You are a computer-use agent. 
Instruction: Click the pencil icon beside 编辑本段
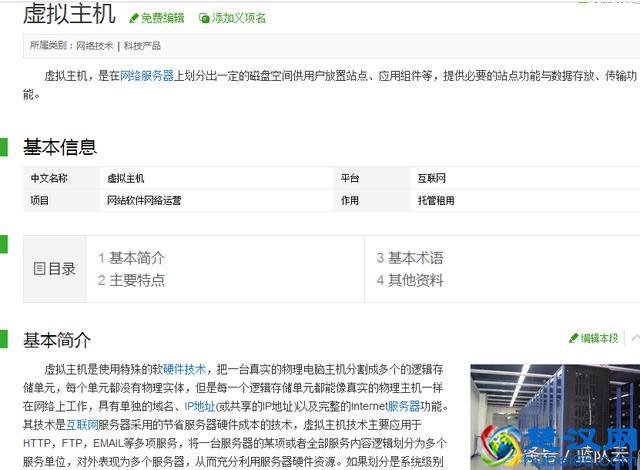tap(574, 338)
